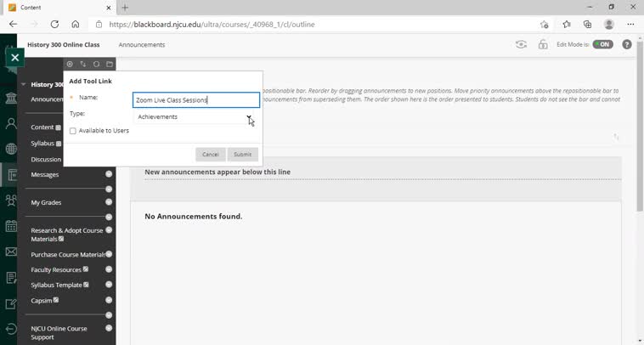644x345 pixels.
Task: Open Messages in the course menu
Action: click(45, 174)
